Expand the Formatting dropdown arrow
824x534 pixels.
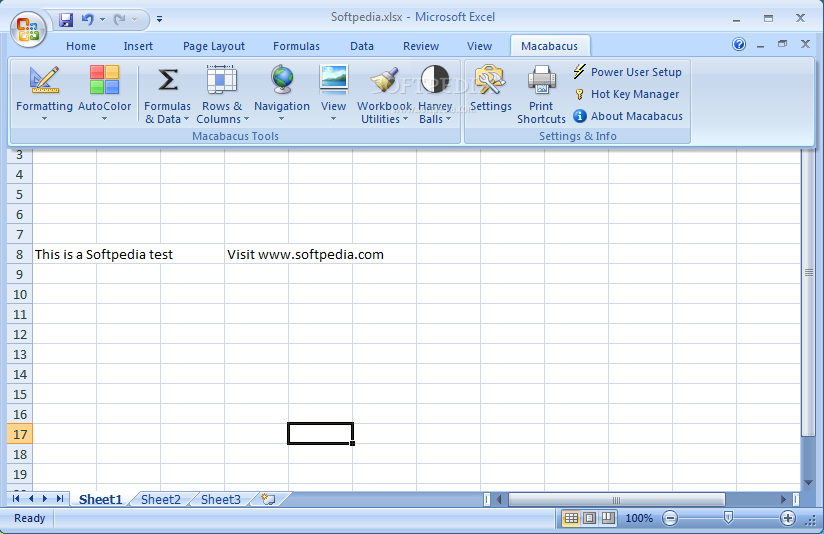[44, 119]
